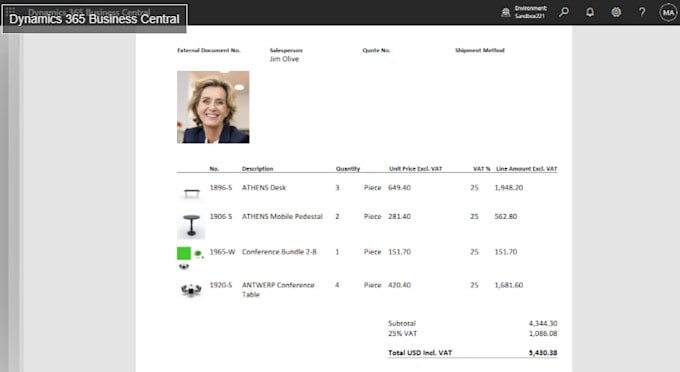Open the search magnifier icon

click(564, 12)
